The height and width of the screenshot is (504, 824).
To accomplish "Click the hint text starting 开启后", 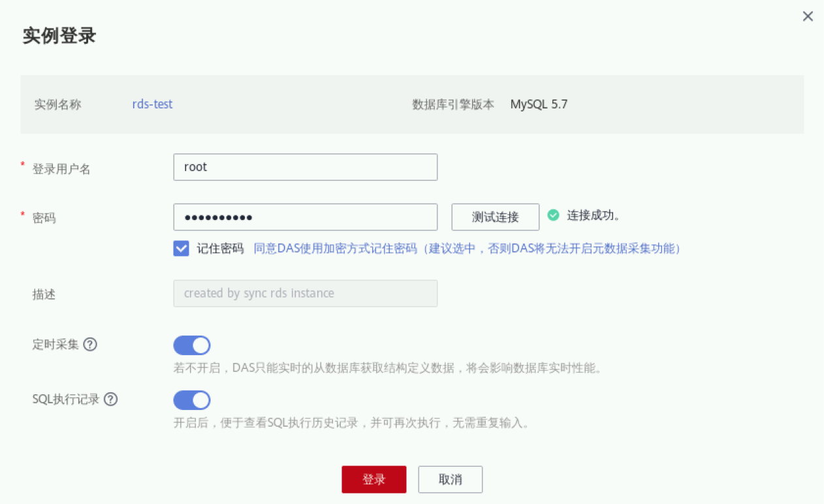I will (351, 423).
